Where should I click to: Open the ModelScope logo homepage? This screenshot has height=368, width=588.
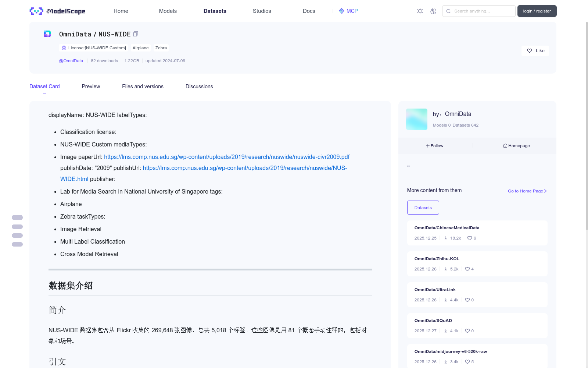[x=57, y=11]
